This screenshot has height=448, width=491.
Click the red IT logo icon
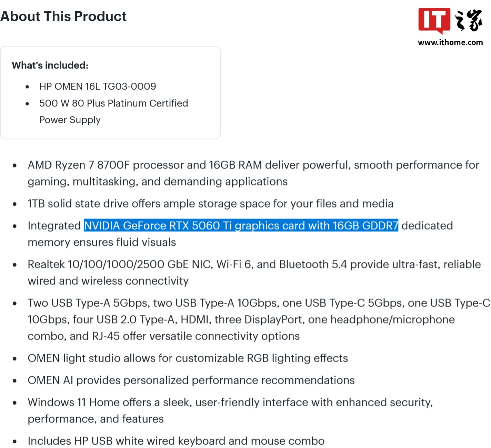(x=434, y=20)
